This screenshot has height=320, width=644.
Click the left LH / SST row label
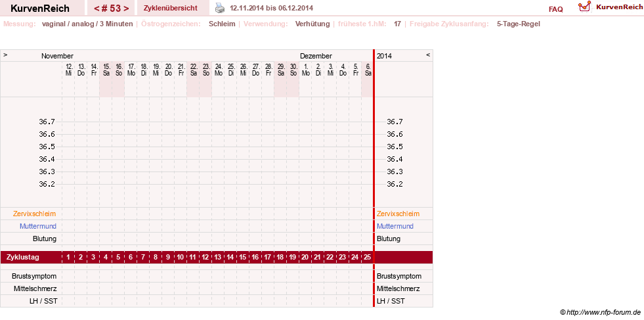tap(43, 301)
